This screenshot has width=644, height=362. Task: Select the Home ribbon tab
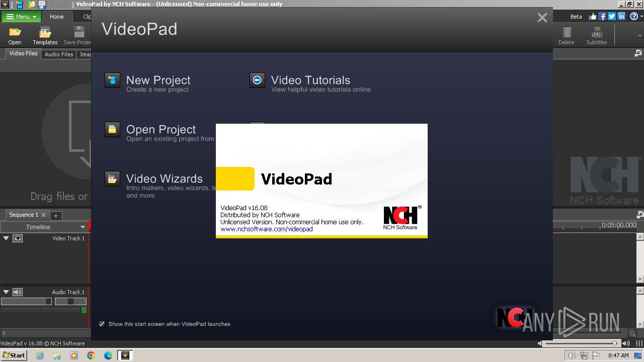coord(57,17)
